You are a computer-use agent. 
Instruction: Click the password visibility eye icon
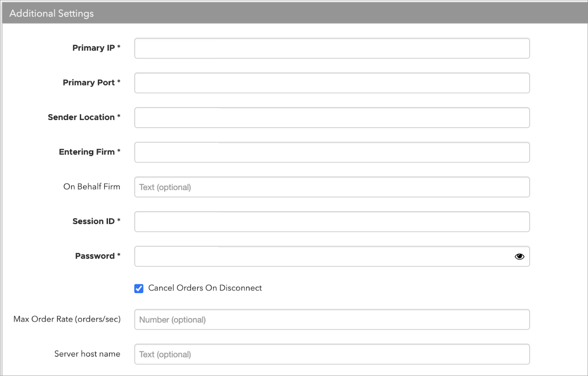click(x=519, y=256)
